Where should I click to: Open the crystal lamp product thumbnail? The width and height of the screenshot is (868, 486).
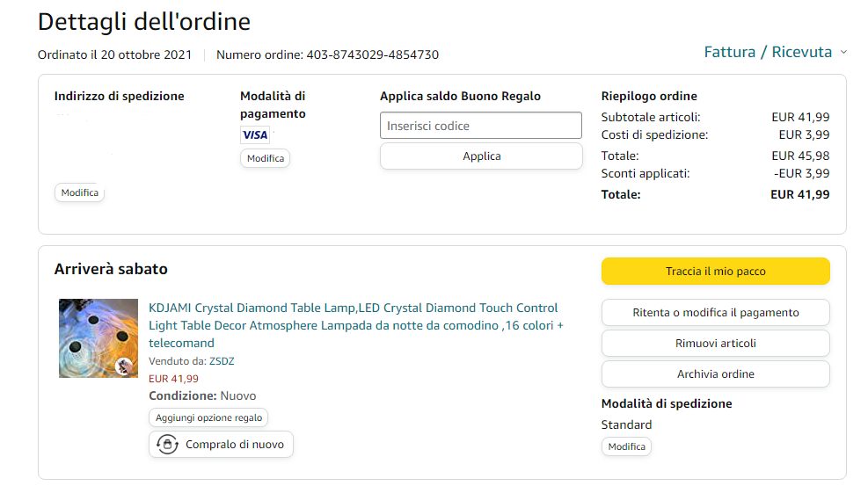tap(98, 338)
